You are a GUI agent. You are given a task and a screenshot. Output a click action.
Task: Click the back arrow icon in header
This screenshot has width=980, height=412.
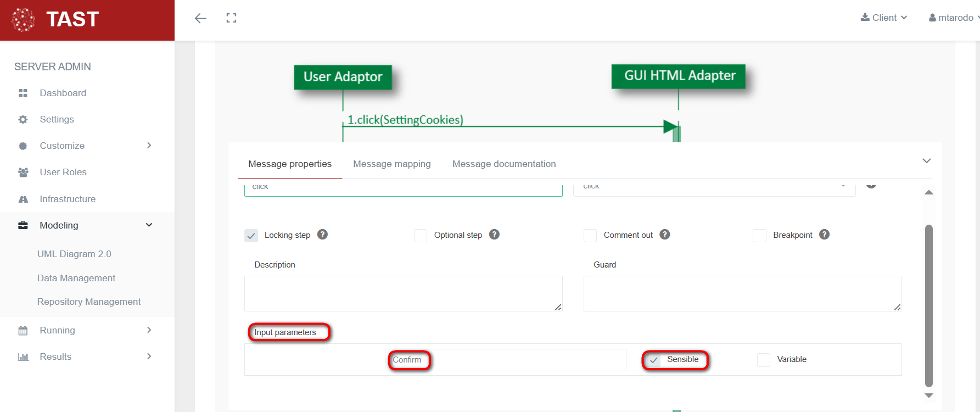coord(200,18)
